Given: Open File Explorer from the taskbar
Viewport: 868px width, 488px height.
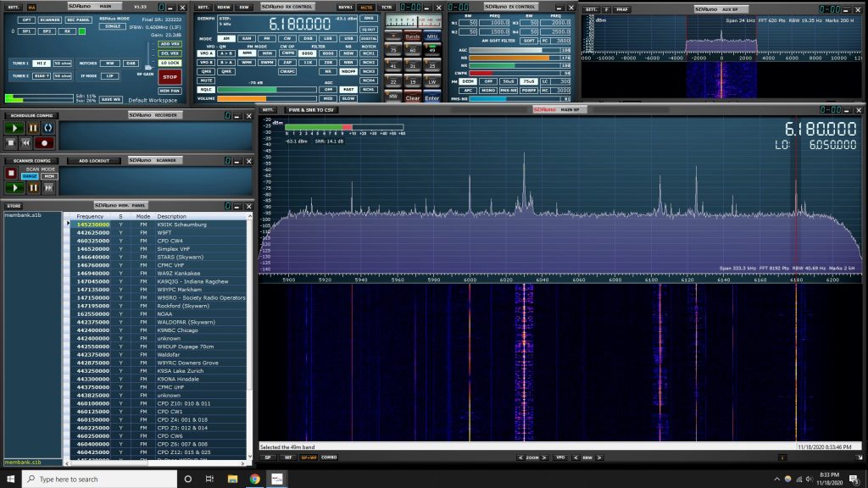Looking at the screenshot, I should coord(232,480).
